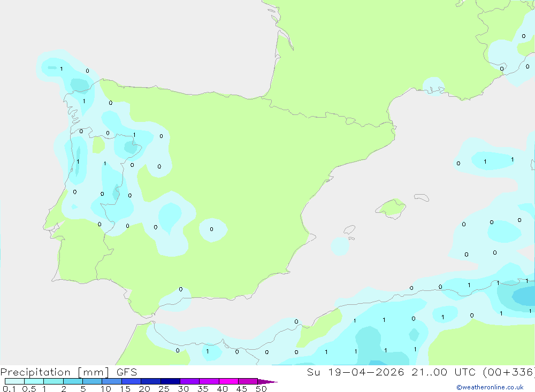Click the above-50 arrow tip of legend
Viewport: 535px width, 392px height.
(268, 381)
